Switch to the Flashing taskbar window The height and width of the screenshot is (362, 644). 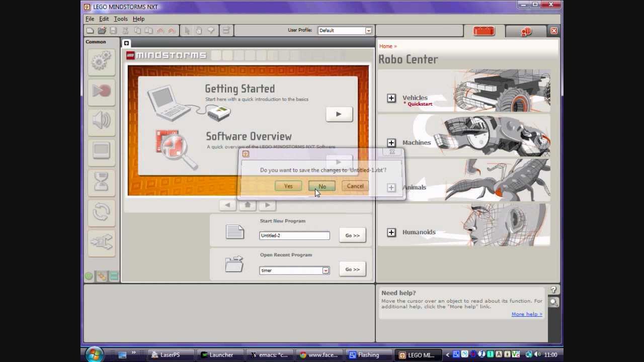click(369, 355)
